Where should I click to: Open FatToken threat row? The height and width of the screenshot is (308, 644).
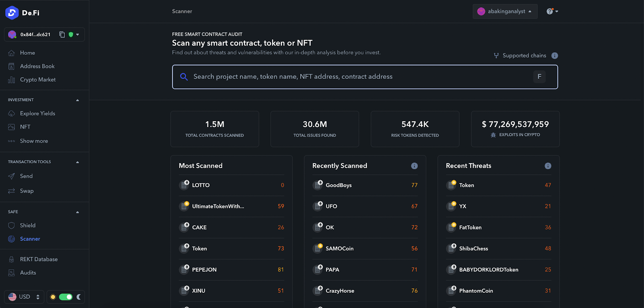(x=499, y=228)
